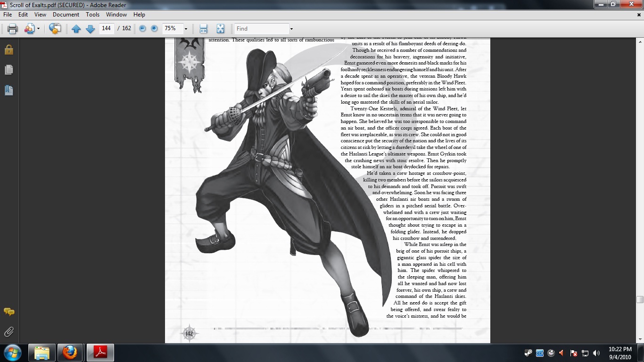644x362 pixels.
Task: Open Windows Explorer from the taskbar
Action: point(42,353)
